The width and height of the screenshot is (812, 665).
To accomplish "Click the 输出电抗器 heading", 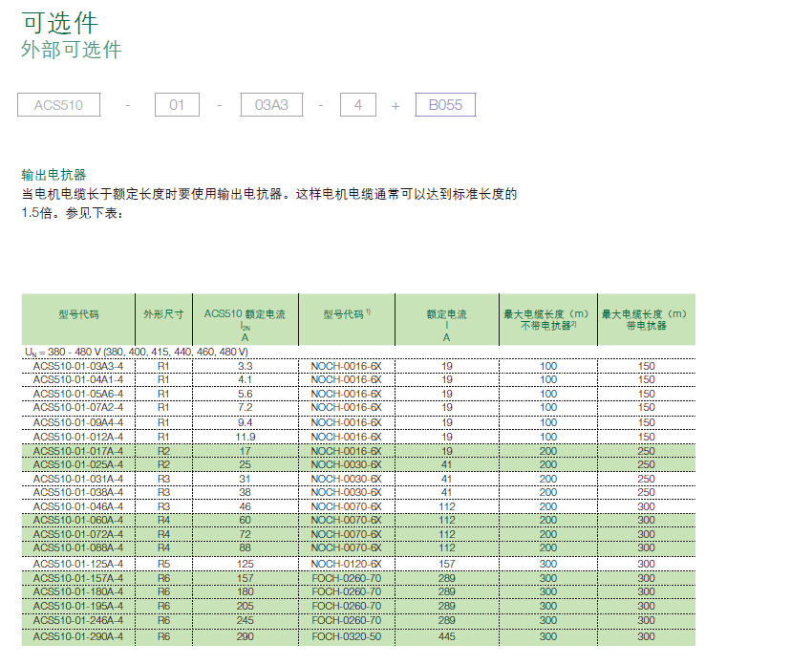I will coord(53,175).
